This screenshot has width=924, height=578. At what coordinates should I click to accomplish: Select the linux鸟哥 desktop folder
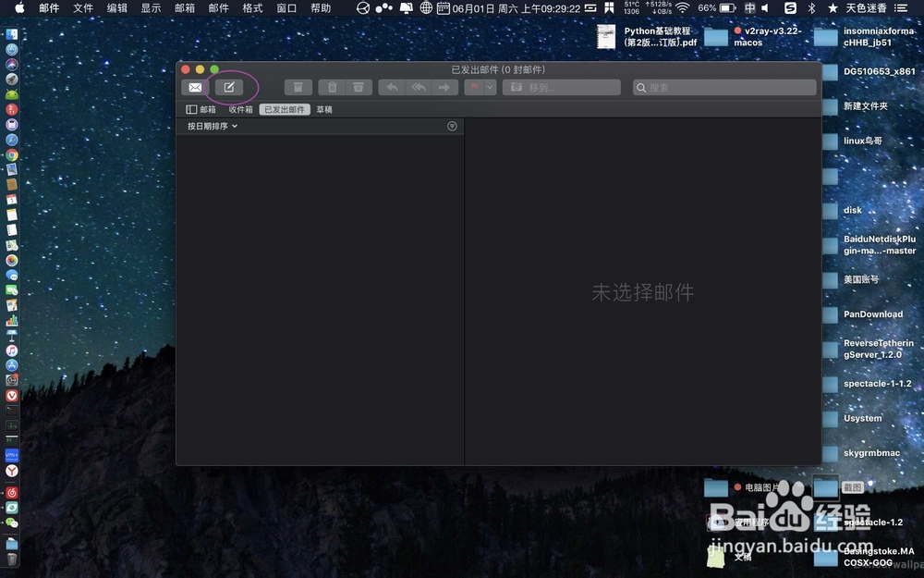pos(852,141)
